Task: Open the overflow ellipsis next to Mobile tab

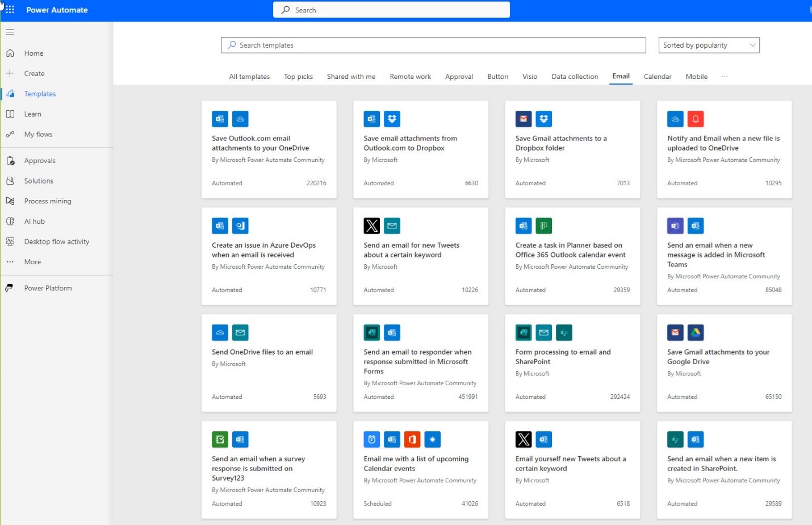Action: click(725, 76)
